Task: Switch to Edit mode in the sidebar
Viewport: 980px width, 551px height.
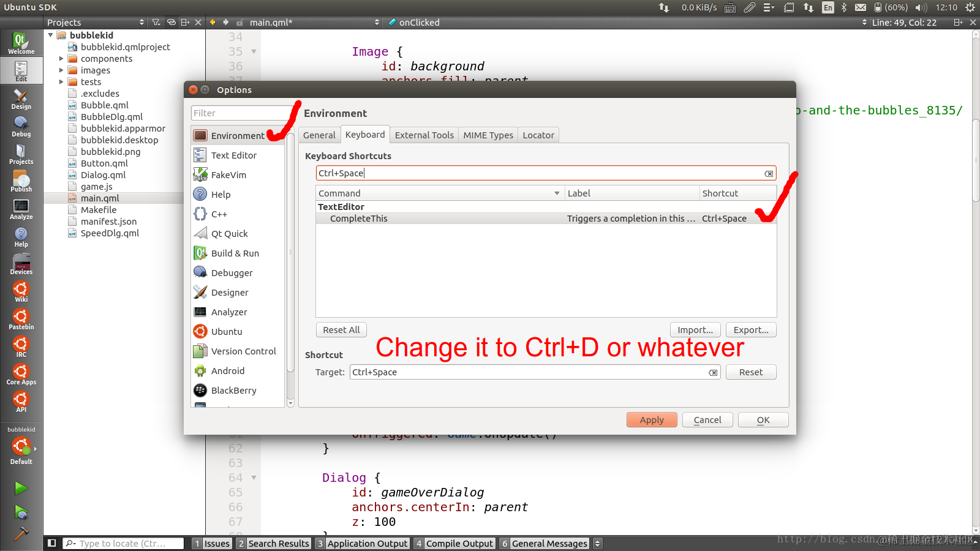Action: point(21,71)
